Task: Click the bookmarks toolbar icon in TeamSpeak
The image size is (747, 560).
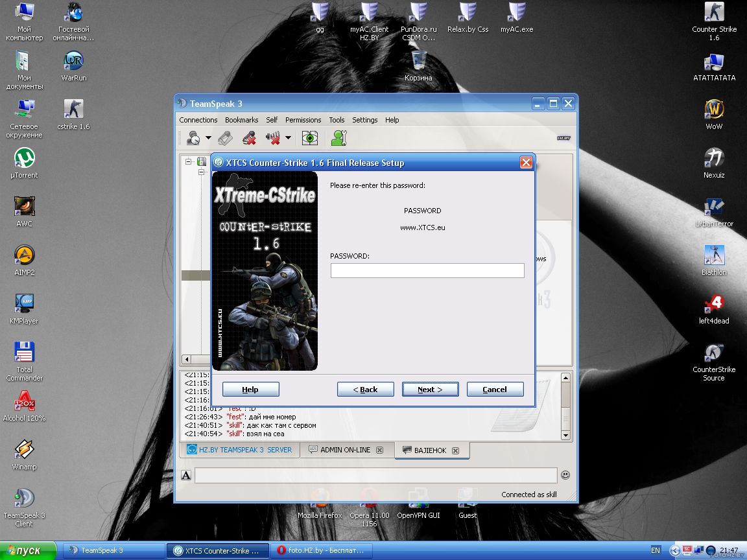Action: 225,138
